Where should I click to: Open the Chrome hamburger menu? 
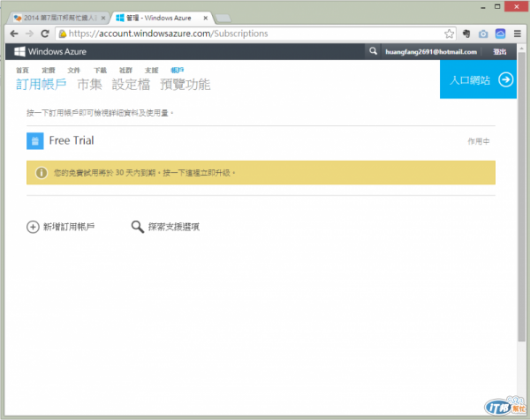pos(517,34)
